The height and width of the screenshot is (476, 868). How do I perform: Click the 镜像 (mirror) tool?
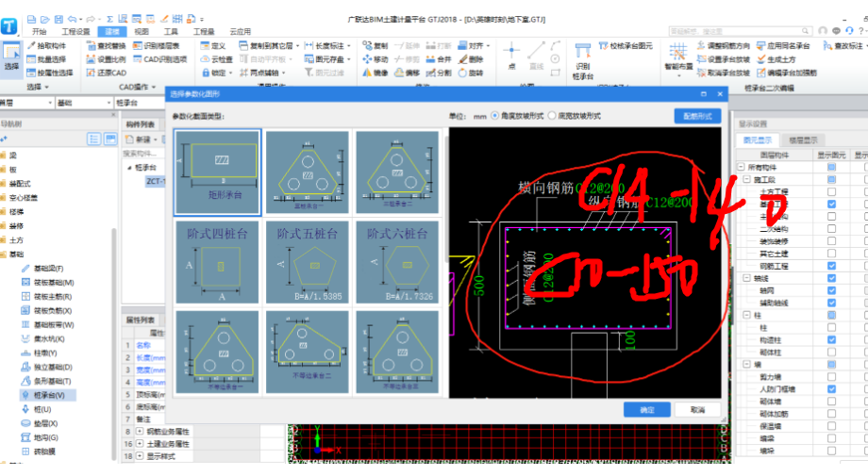[x=376, y=73]
